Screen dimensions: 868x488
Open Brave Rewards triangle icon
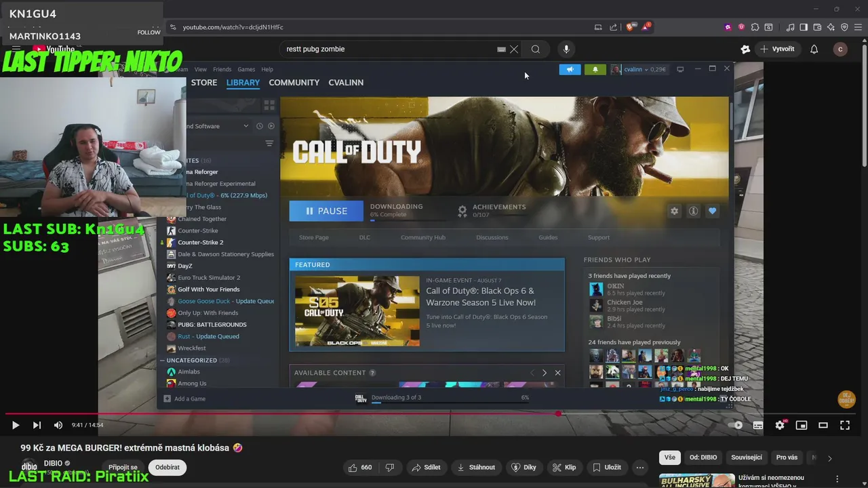[646, 27]
